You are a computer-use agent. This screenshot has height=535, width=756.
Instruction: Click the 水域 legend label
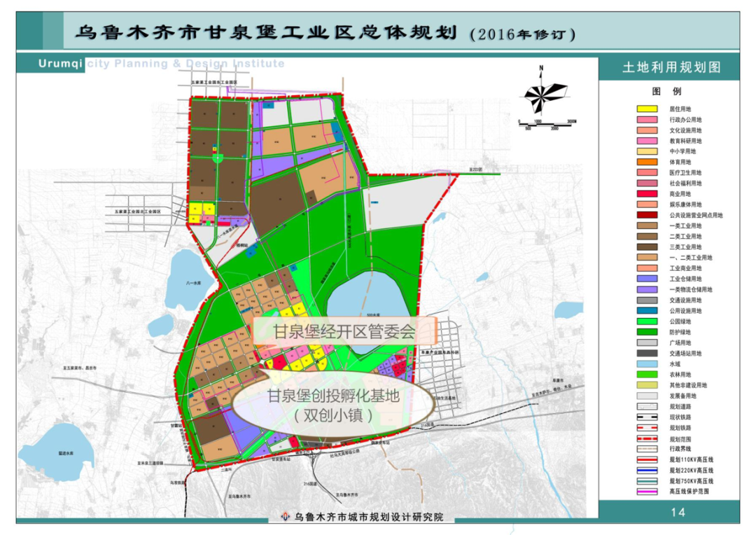[675, 364]
